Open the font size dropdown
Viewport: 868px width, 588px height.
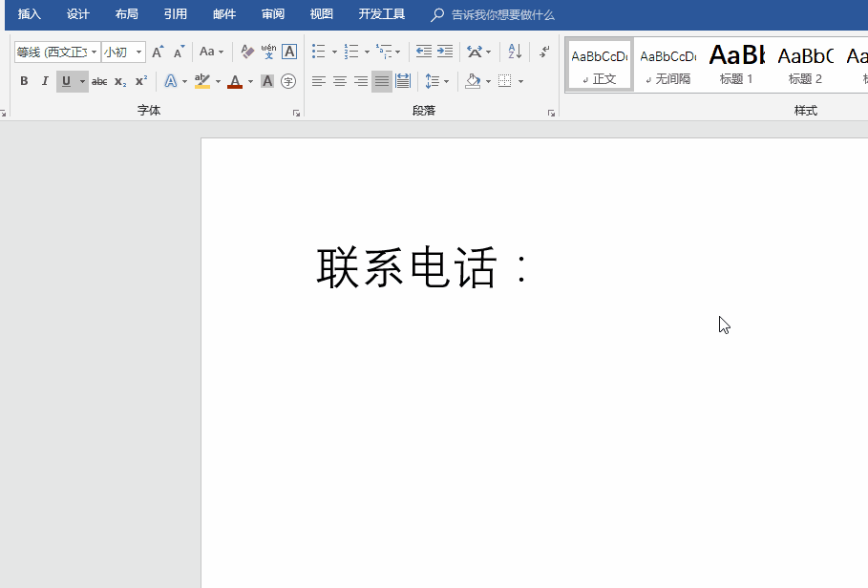click(x=139, y=52)
